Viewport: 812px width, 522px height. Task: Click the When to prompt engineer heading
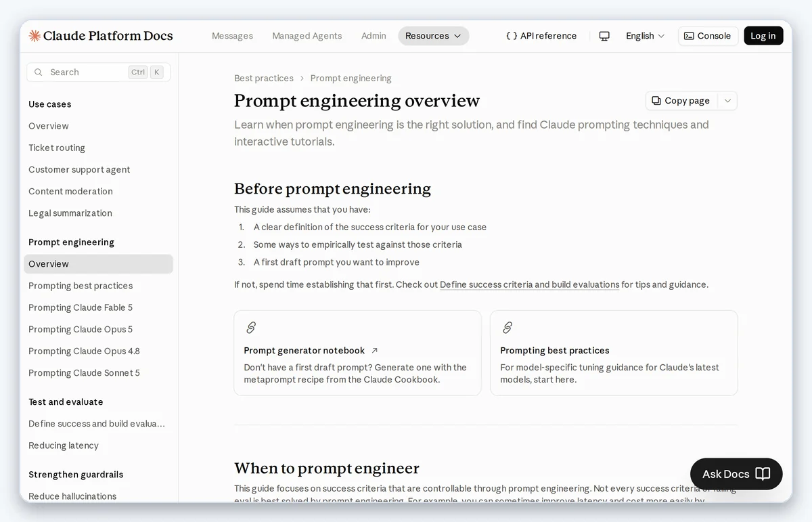pyautogui.click(x=327, y=469)
